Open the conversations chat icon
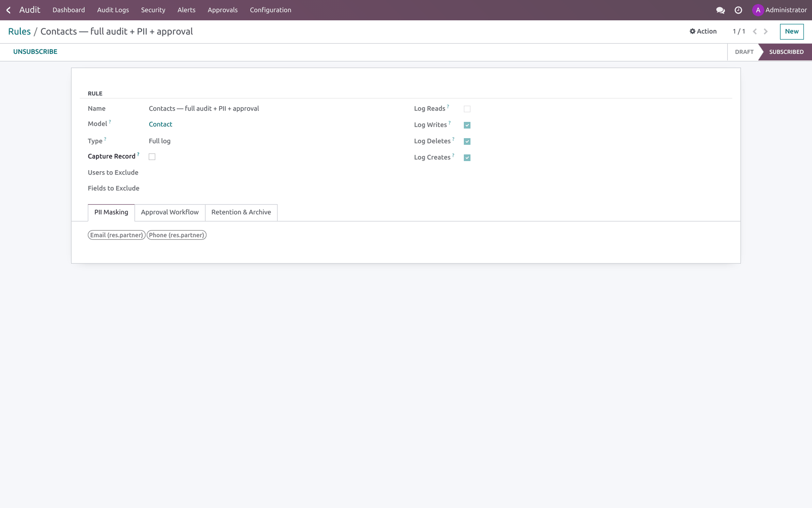This screenshot has width=812, height=508. (x=720, y=10)
